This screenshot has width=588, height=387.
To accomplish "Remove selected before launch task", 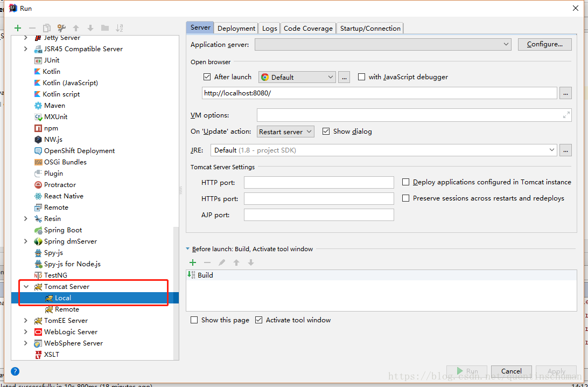I will pyautogui.click(x=207, y=262).
